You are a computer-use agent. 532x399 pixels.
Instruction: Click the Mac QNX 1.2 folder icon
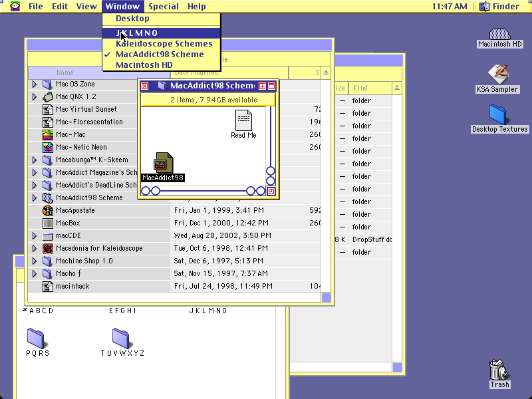(x=48, y=96)
